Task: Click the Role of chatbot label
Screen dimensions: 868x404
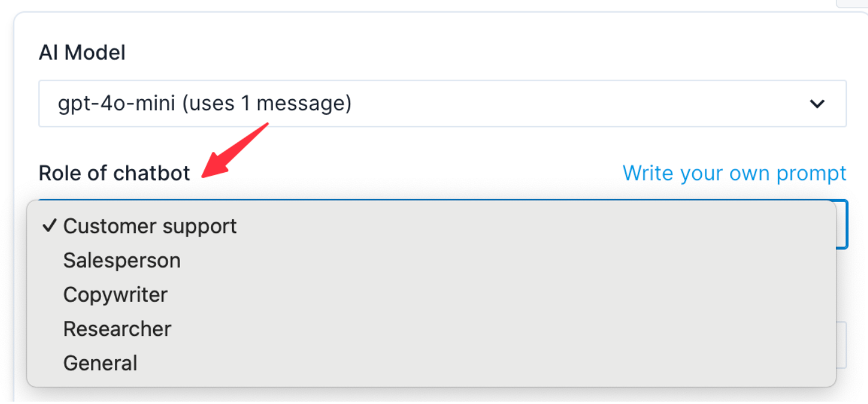Action: coord(114,173)
